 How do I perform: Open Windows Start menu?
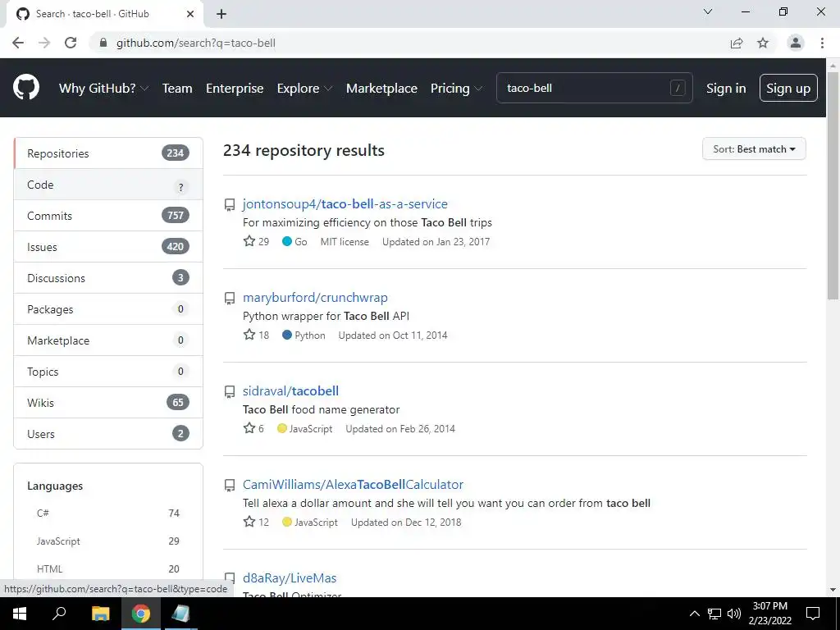pyautogui.click(x=20, y=614)
